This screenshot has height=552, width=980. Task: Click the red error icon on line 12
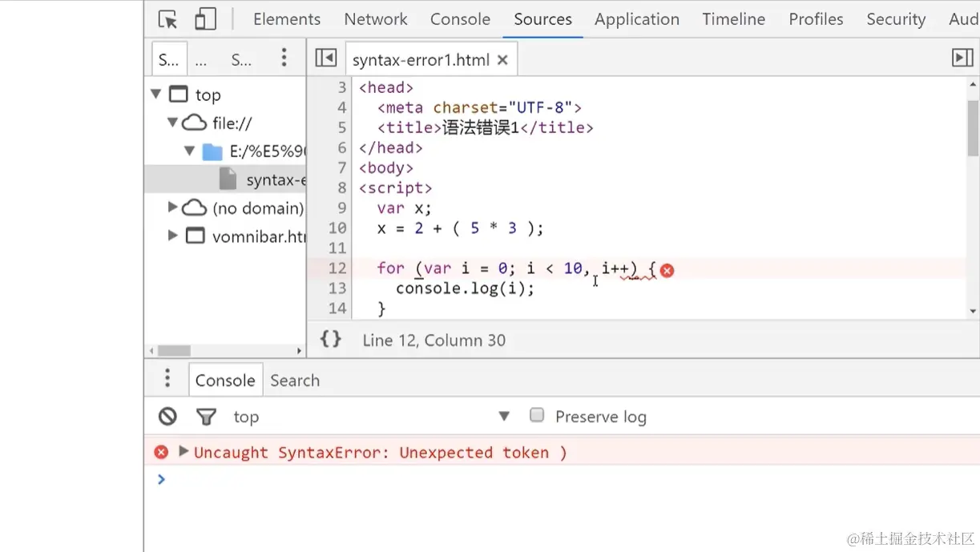[667, 270]
